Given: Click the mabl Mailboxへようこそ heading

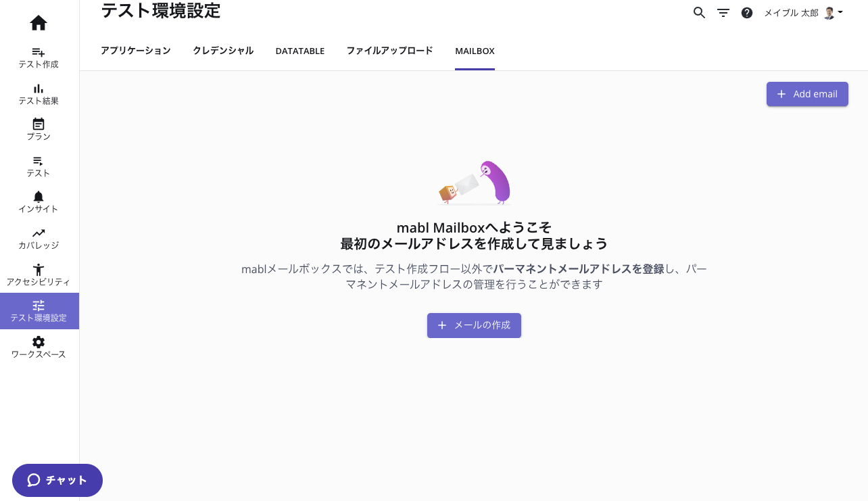Looking at the screenshot, I should (x=474, y=227).
